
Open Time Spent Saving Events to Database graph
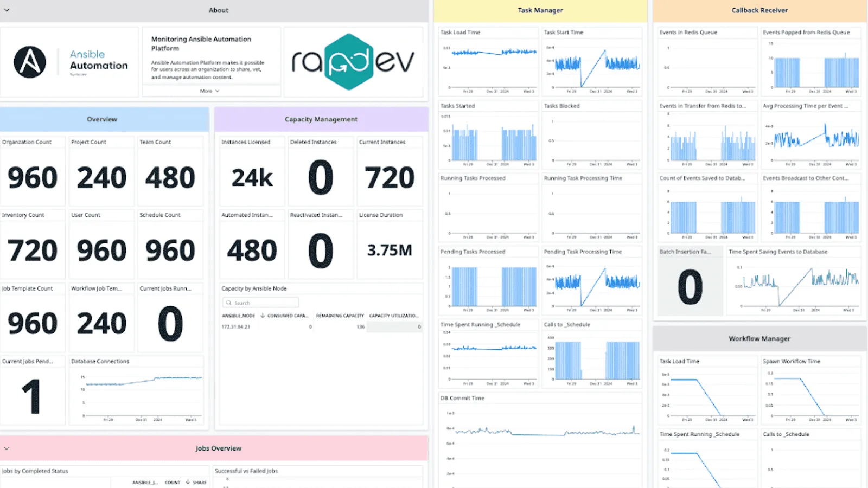pyautogui.click(x=794, y=286)
